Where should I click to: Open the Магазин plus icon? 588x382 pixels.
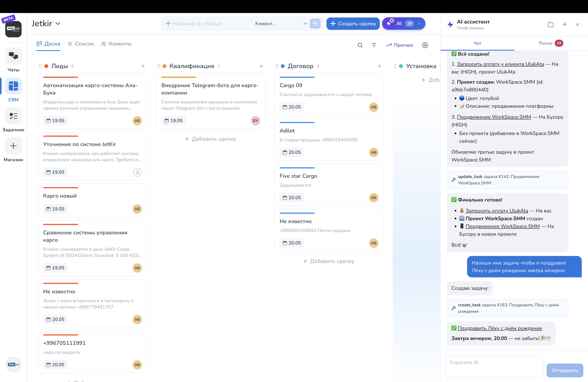[x=13, y=146]
